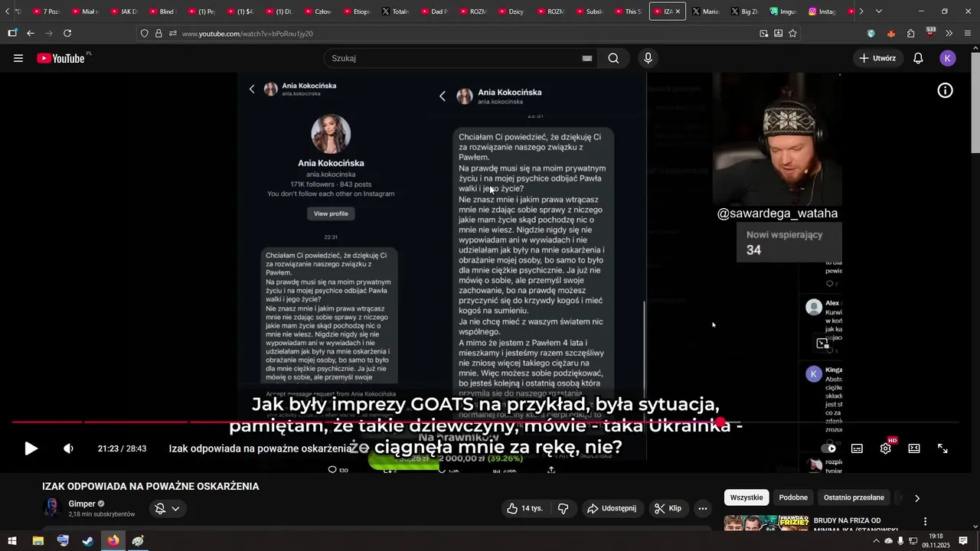Image resolution: width=980 pixels, height=551 pixels.
Task: Select the Podobne filter chip
Action: [x=793, y=497]
